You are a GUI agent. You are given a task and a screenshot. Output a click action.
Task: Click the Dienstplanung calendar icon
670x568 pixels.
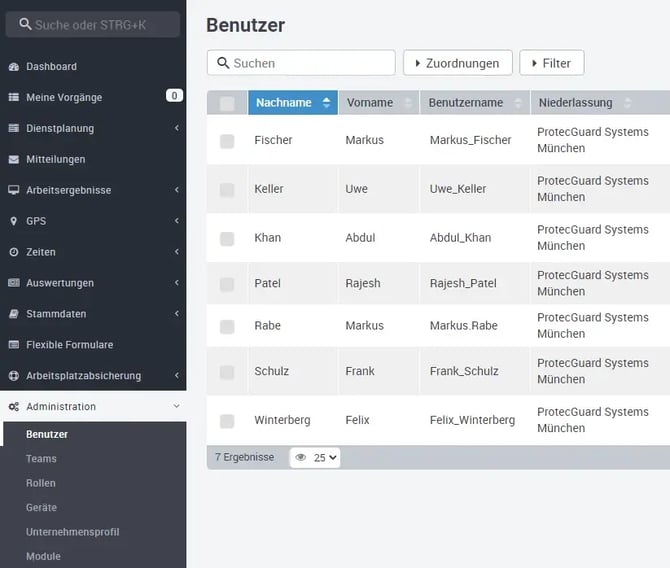coord(14,129)
